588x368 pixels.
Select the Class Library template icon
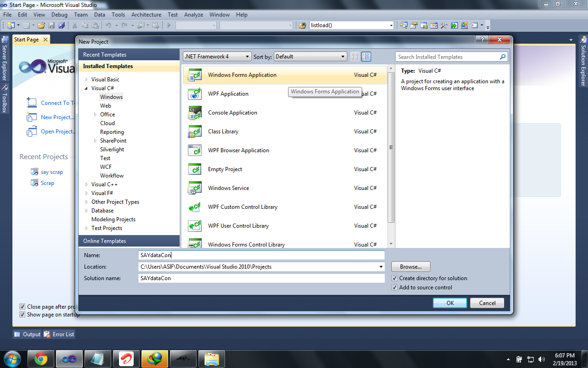[x=195, y=132]
